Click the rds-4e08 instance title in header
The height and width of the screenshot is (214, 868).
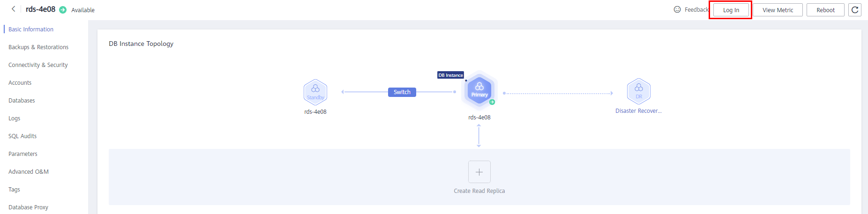click(40, 9)
